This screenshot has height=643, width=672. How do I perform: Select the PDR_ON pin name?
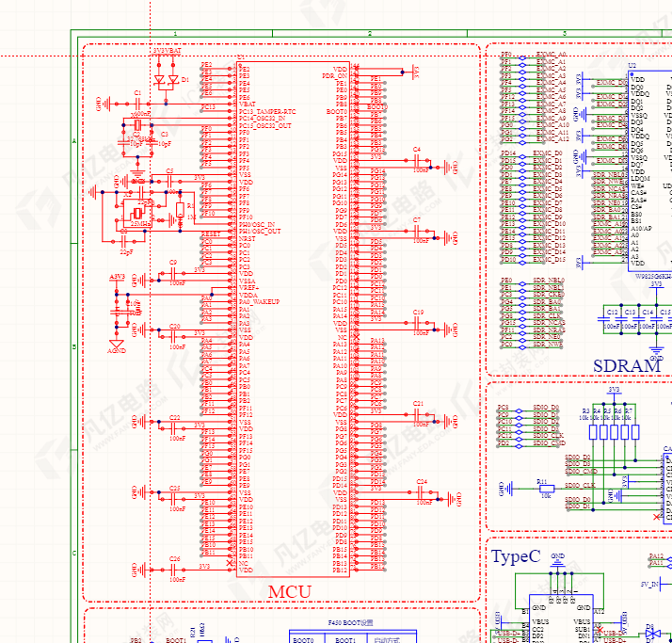point(335,76)
